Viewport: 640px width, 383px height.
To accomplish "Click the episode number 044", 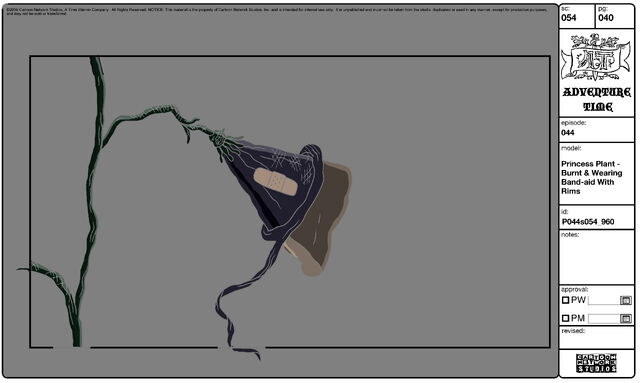I will (568, 133).
